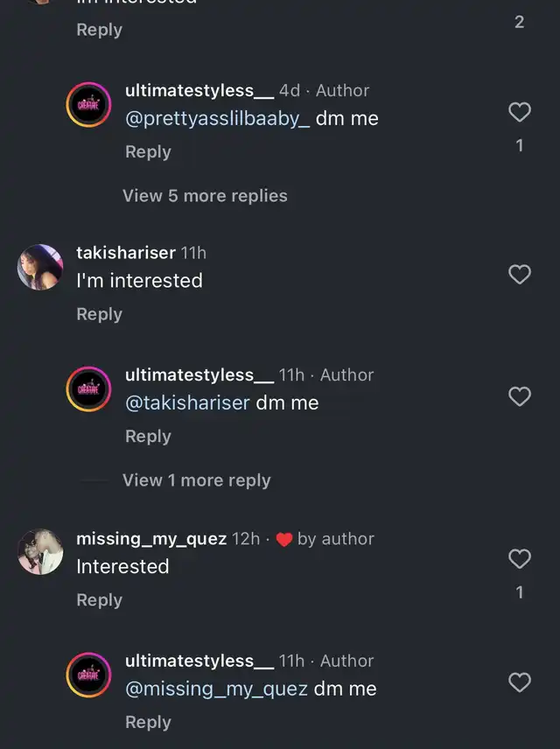Like takishariser's "I'm interested" comment

(x=520, y=275)
